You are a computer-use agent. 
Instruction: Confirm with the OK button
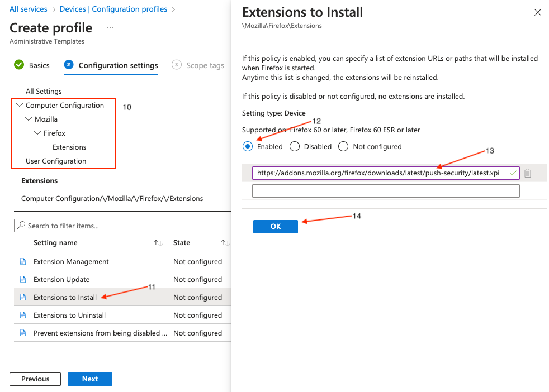pos(276,226)
